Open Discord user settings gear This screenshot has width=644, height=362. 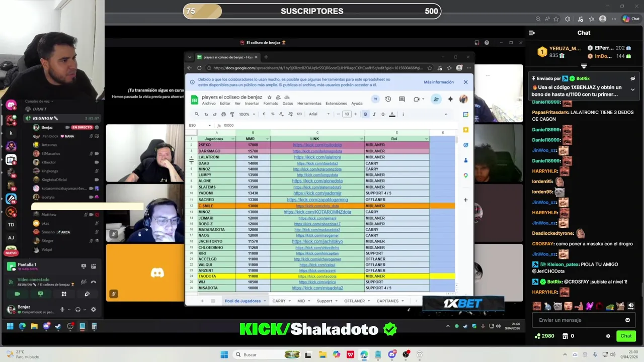[x=93, y=310]
